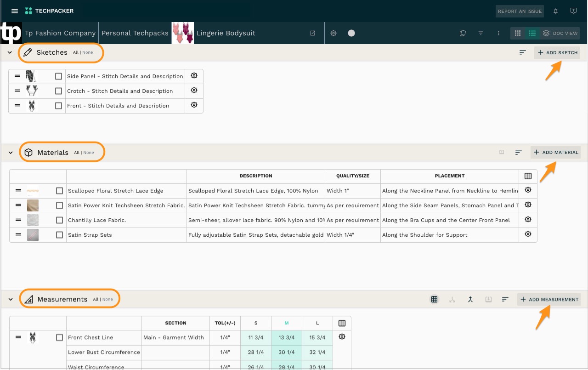588x370 pixels.
Task: Open settings gear for Scalloped Lace Edge
Action: tap(528, 190)
